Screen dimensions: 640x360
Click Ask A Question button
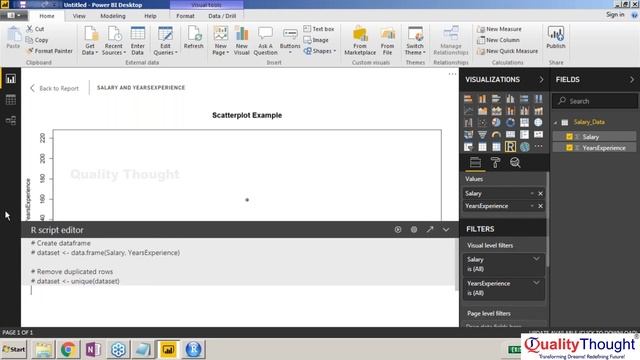pos(265,40)
